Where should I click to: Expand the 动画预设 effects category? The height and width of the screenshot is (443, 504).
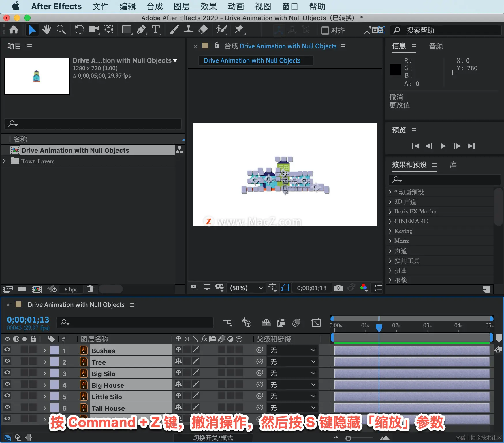(390, 192)
